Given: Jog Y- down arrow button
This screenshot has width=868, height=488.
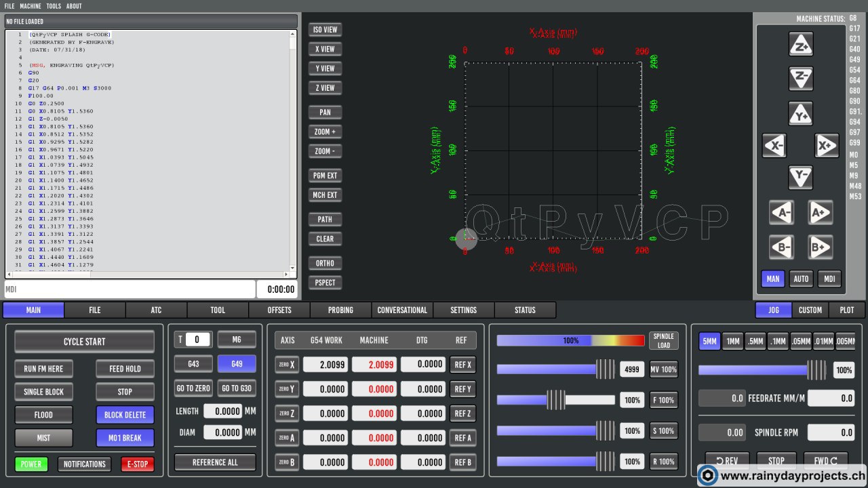Looking at the screenshot, I should (x=801, y=178).
